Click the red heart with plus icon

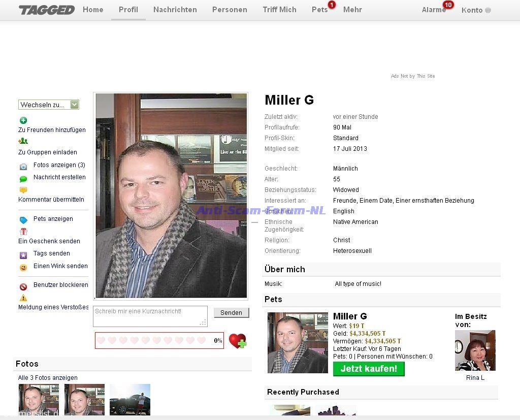[x=238, y=341]
